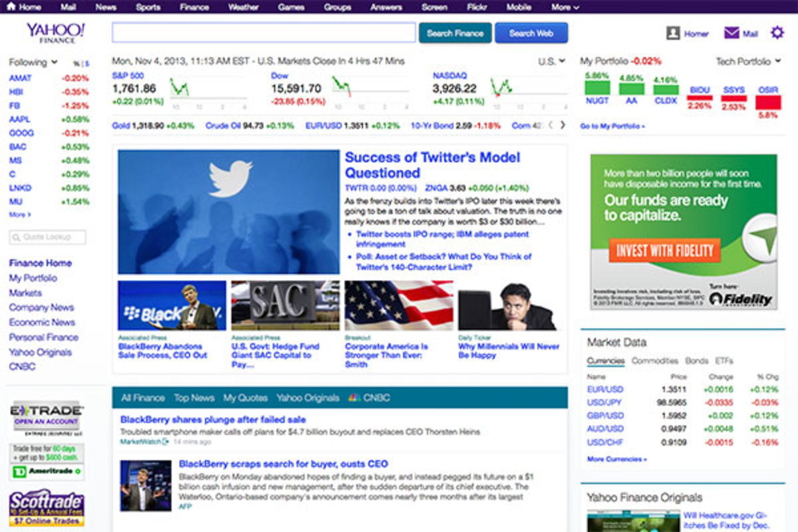Viewport: 798px width, 532px height.
Task: Toggle watchlist to dollar change view
Action: coord(86,63)
